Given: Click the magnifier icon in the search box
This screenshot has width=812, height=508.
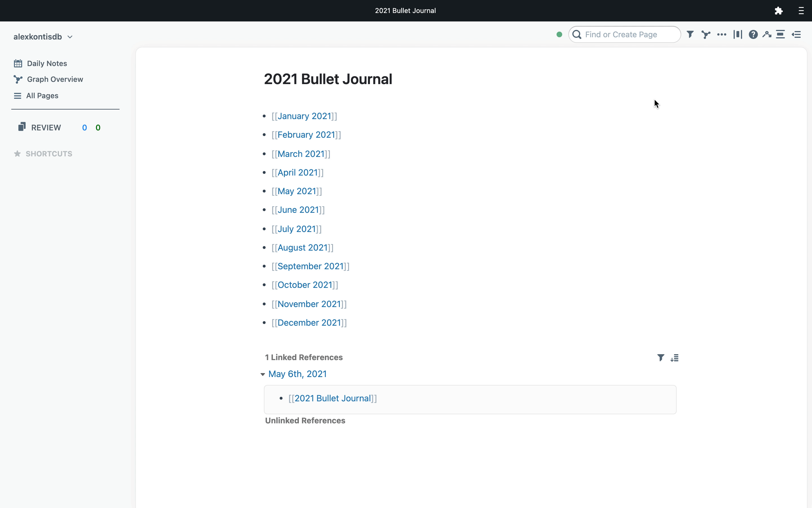Looking at the screenshot, I should 577,34.
